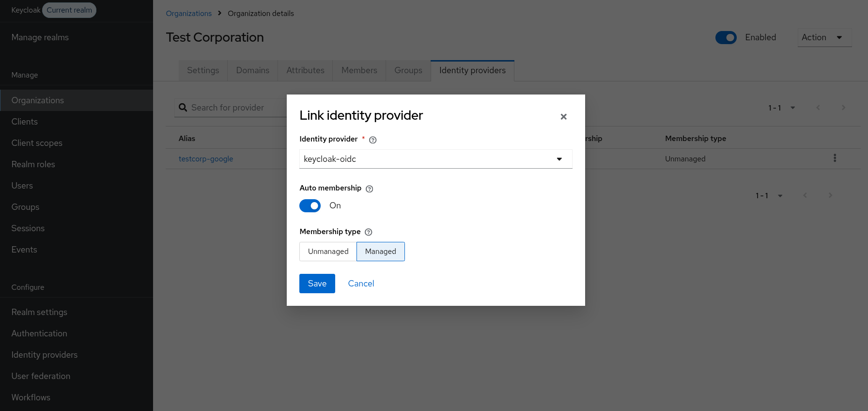Click Organization details breadcrumb text
The image size is (868, 411).
pos(261,14)
